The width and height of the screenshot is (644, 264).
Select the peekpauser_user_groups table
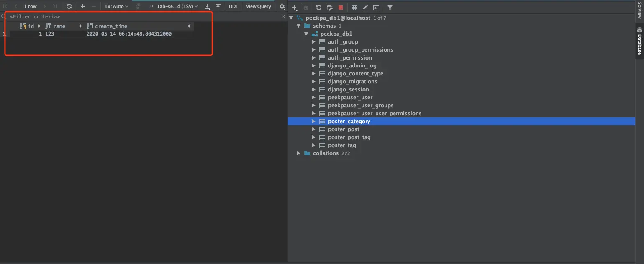pos(360,106)
